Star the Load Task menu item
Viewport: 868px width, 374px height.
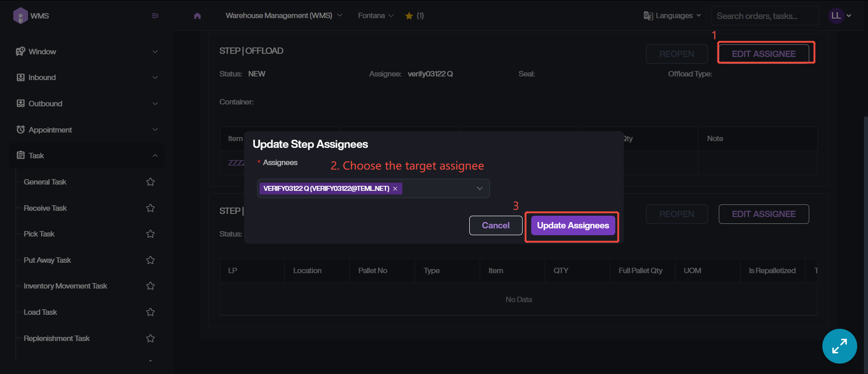tap(151, 312)
